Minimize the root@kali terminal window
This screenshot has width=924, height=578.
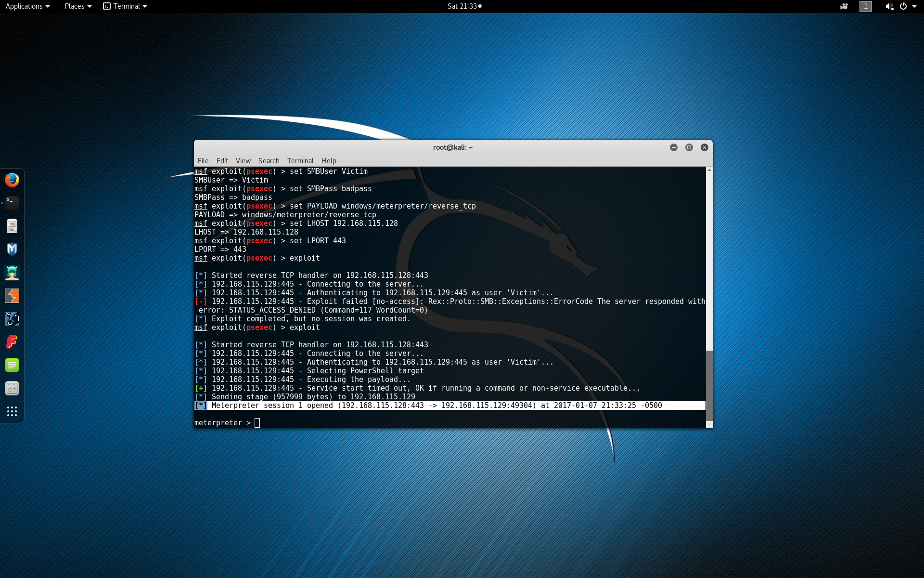coord(674,147)
